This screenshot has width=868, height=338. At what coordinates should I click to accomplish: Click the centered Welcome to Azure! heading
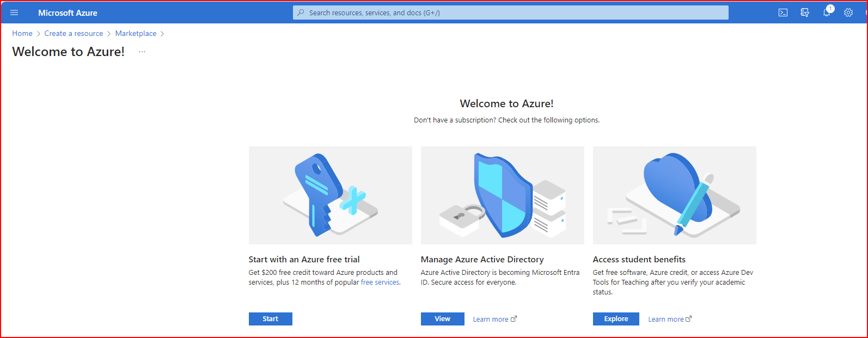click(506, 103)
